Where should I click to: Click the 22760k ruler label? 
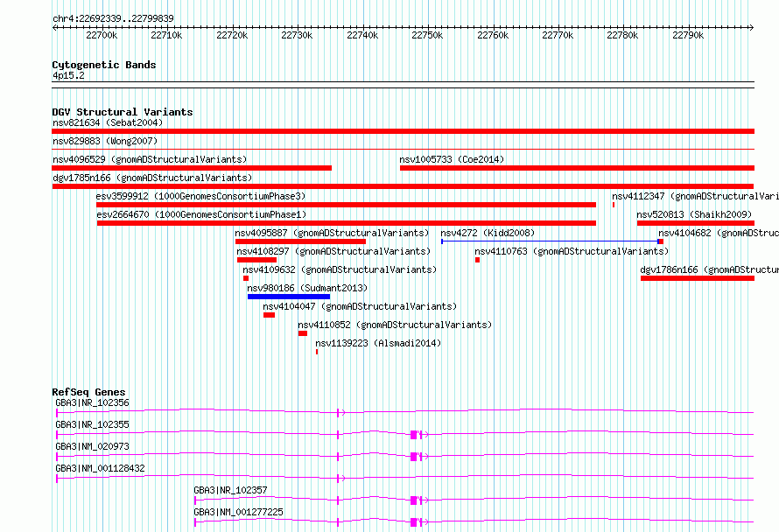click(x=493, y=35)
